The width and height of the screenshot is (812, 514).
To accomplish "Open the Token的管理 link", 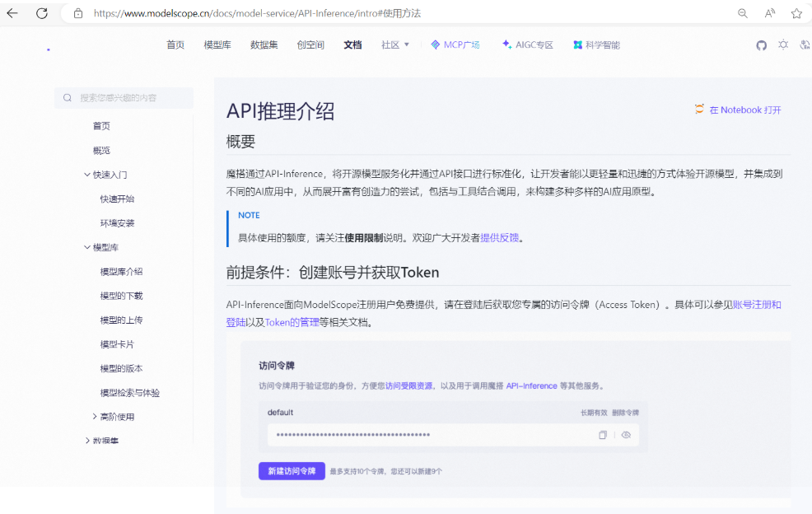I will [292, 322].
